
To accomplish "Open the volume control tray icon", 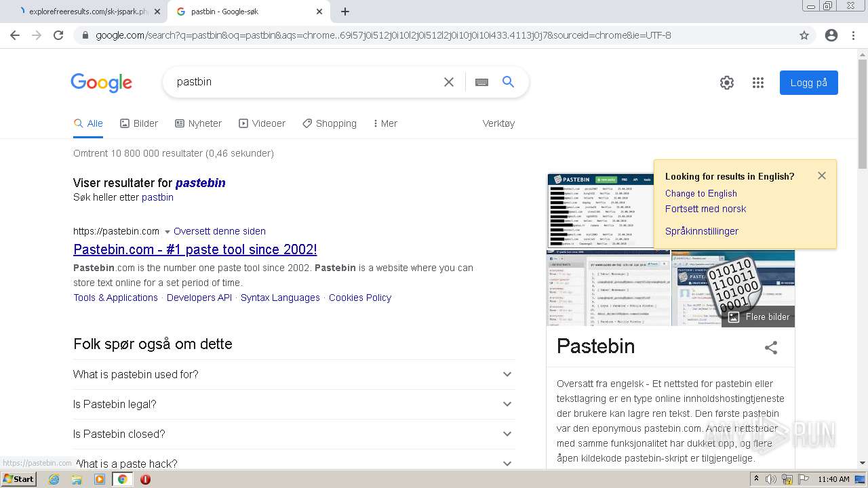I will coord(772,479).
